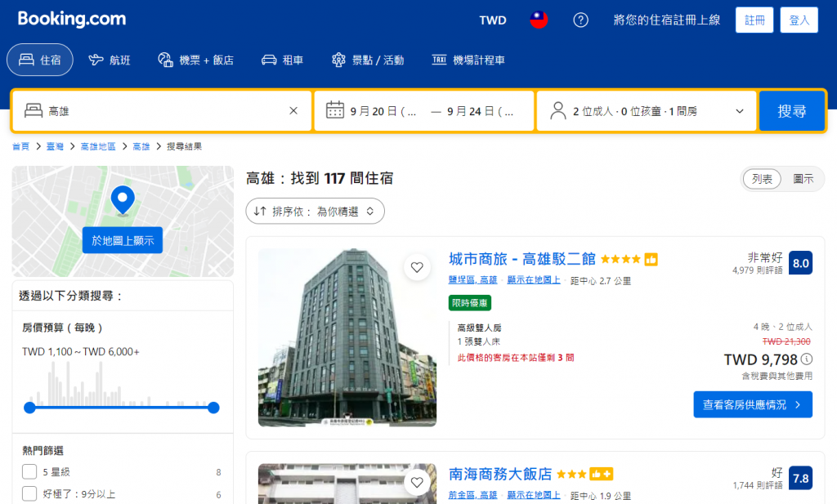Click the map location pin
The image size is (837, 504).
click(x=123, y=200)
